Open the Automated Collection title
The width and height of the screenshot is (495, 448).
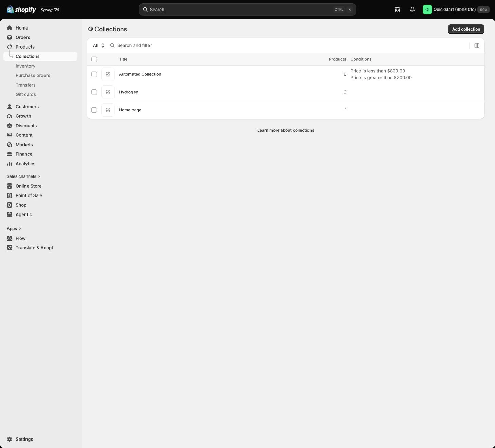point(140,74)
